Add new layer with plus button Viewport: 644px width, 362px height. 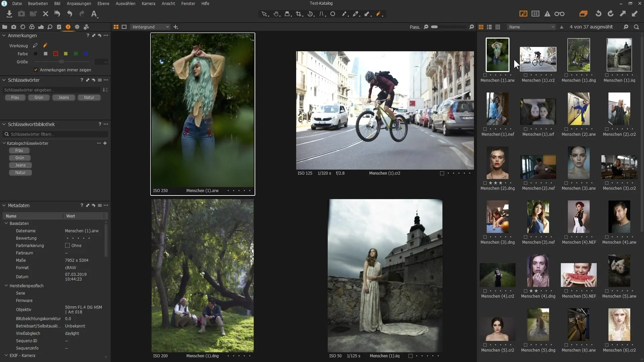coord(175,27)
